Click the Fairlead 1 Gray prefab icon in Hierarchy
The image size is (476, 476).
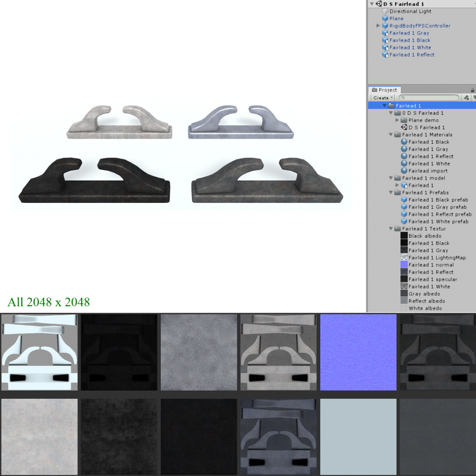tap(385, 33)
